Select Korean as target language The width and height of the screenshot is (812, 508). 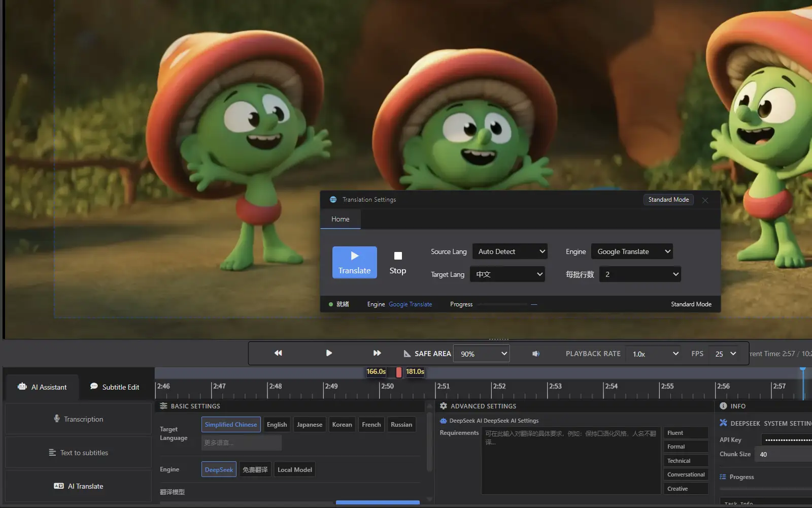point(342,425)
